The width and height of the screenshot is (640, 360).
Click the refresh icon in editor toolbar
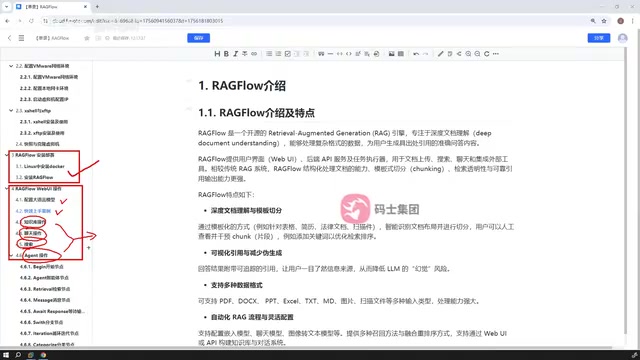pos(487,54)
